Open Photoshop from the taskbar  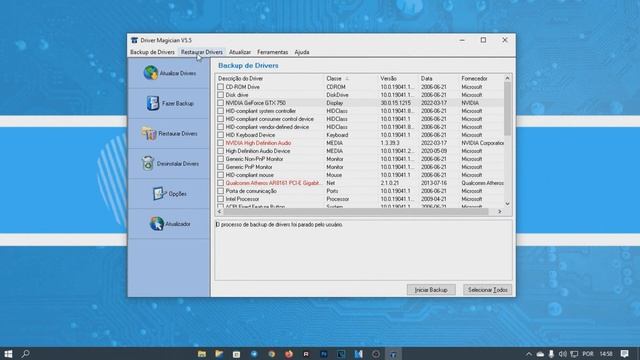[324, 354]
